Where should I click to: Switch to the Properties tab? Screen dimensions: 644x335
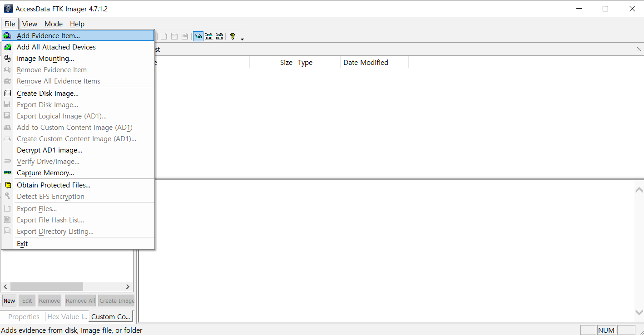(24, 317)
